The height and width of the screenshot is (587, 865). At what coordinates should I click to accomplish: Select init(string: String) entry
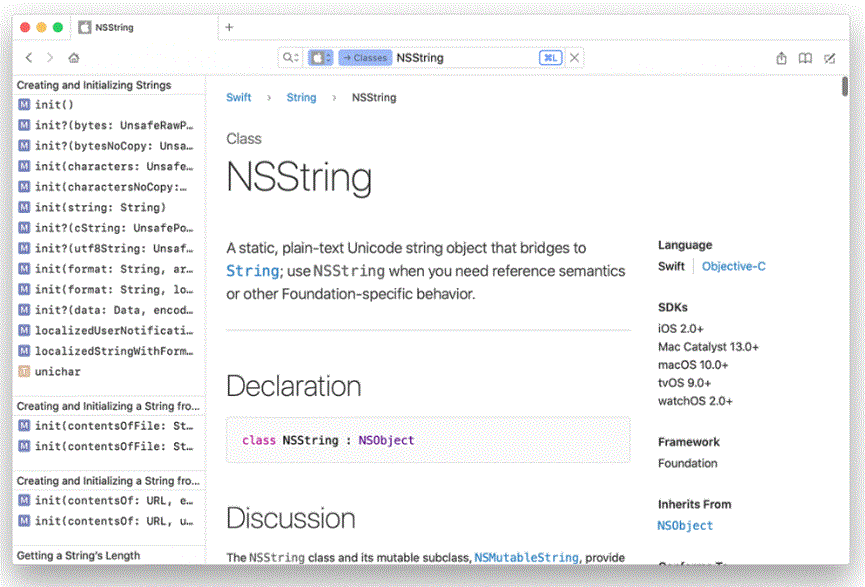coord(109,207)
